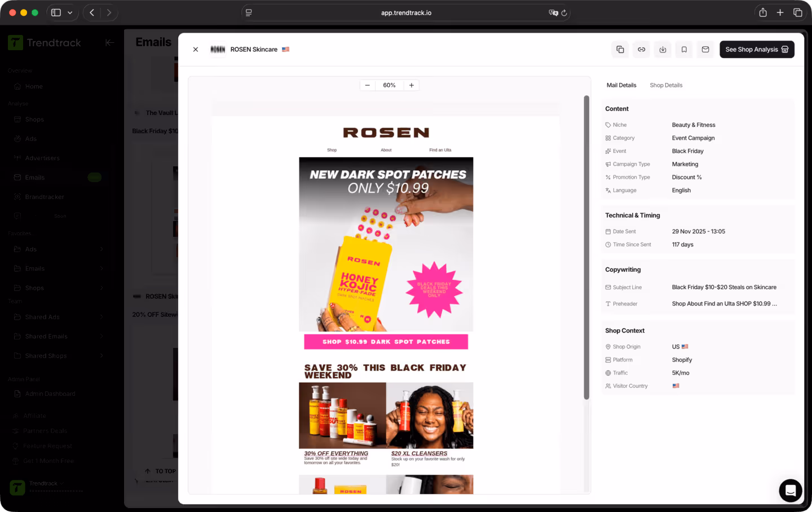Click Find an Ulta in the email

point(440,150)
